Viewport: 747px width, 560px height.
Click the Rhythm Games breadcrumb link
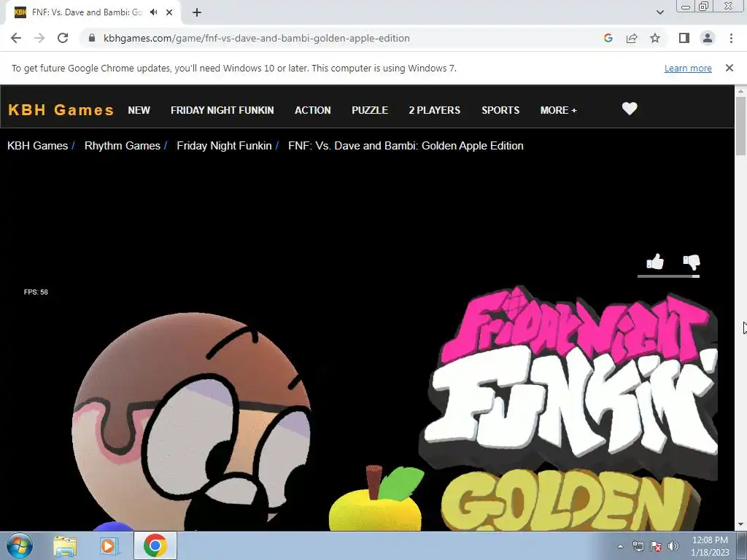pos(123,146)
